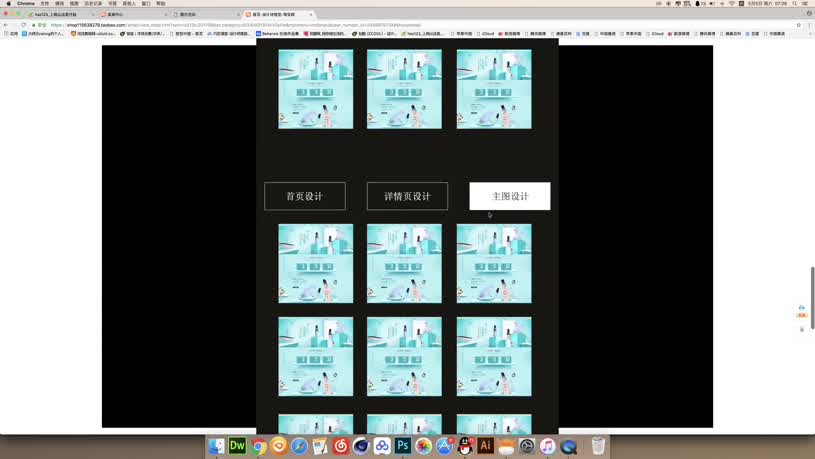Open the 窗口 menu
The height and width of the screenshot is (459, 815).
click(146, 3)
